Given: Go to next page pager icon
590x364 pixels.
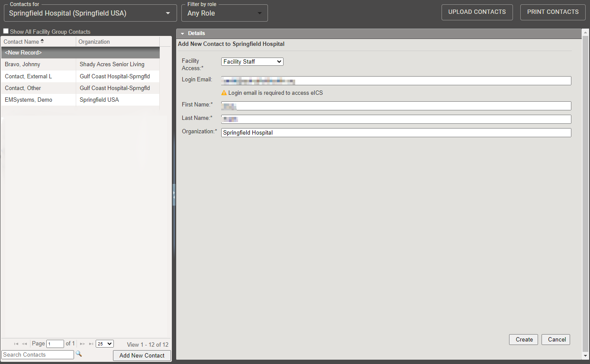Looking at the screenshot, I should (82, 344).
